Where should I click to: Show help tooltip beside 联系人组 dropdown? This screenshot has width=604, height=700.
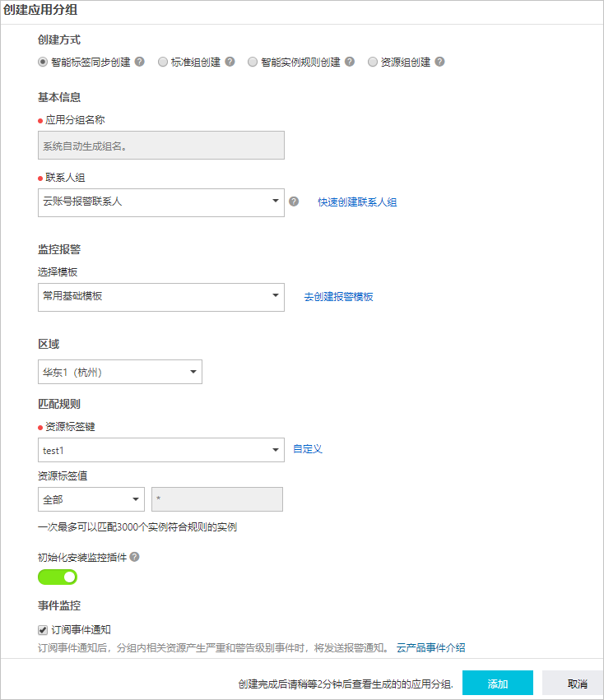(294, 202)
